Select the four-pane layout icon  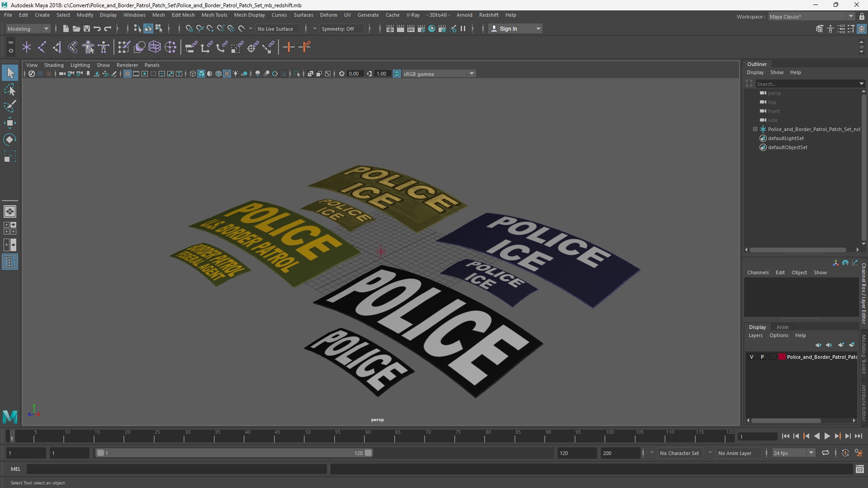coord(10,228)
